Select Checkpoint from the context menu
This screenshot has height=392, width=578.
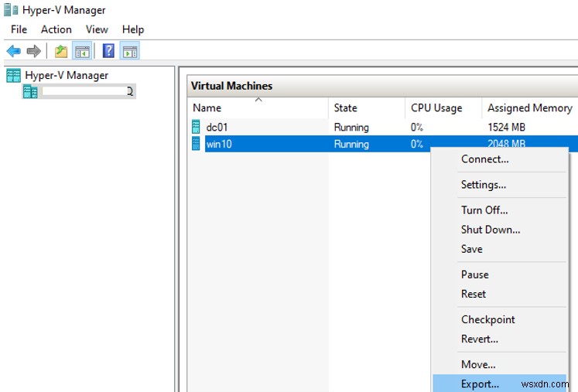pos(487,319)
